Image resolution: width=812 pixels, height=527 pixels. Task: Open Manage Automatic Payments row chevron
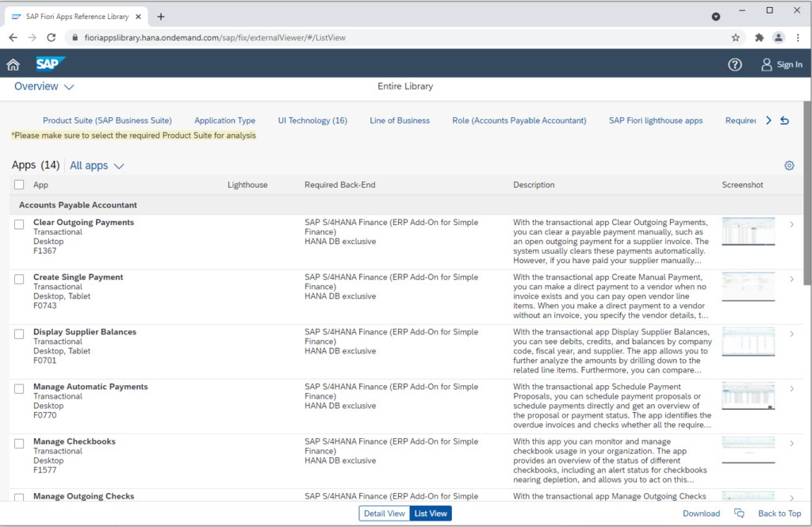pyautogui.click(x=792, y=389)
